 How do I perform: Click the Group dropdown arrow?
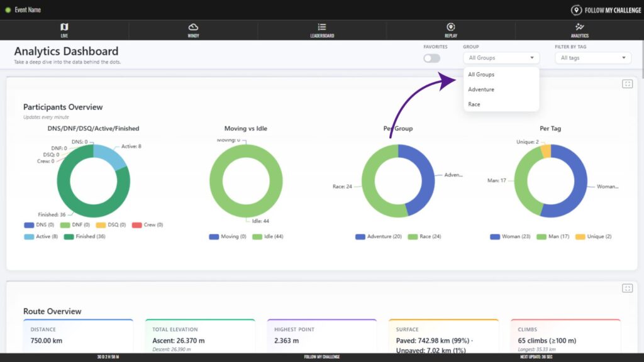point(532,58)
